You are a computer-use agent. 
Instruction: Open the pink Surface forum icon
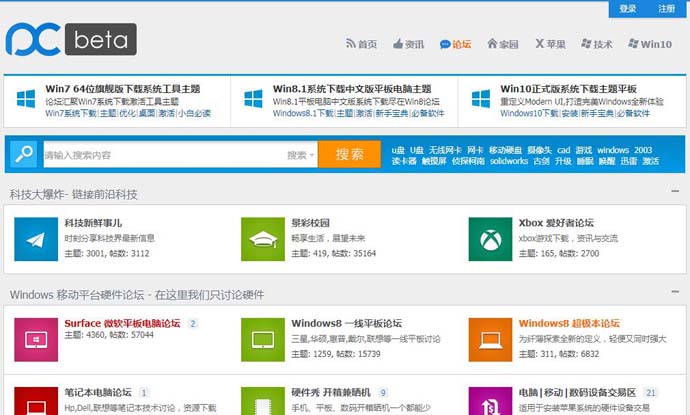[x=36, y=339]
